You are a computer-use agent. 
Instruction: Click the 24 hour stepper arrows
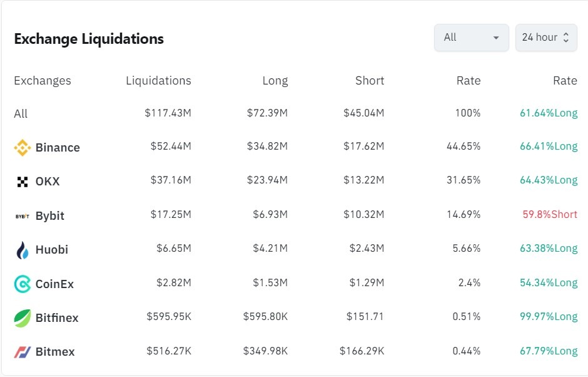[566, 38]
